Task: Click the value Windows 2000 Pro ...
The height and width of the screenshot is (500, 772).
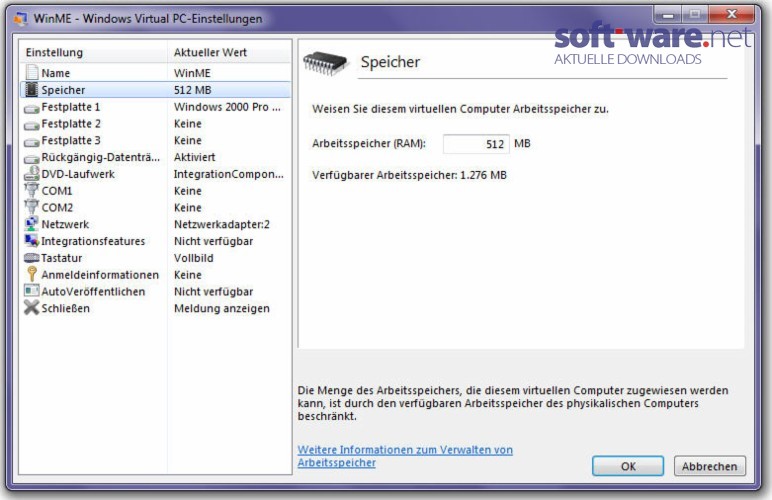Action: (227, 107)
